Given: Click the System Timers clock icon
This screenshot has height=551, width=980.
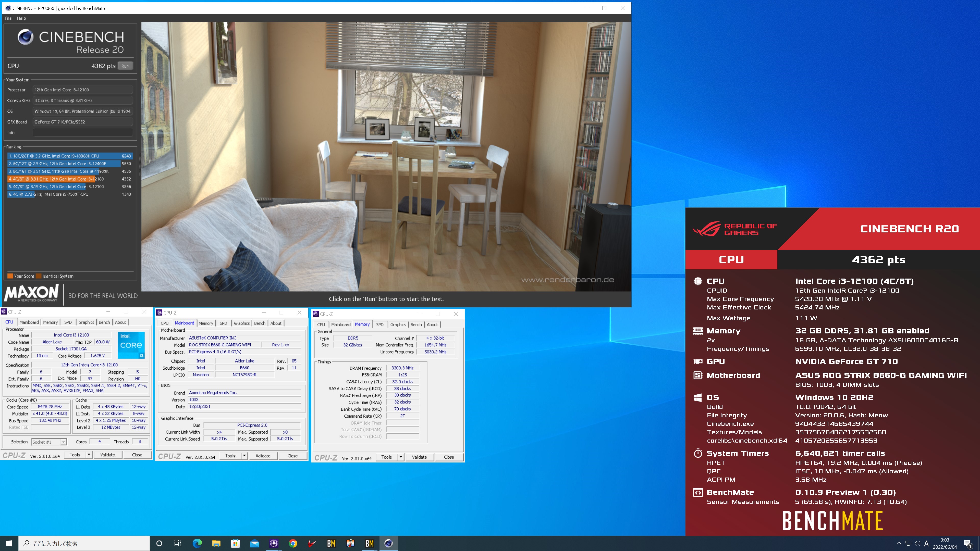Looking at the screenshot, I should click(x=698, y=453).
